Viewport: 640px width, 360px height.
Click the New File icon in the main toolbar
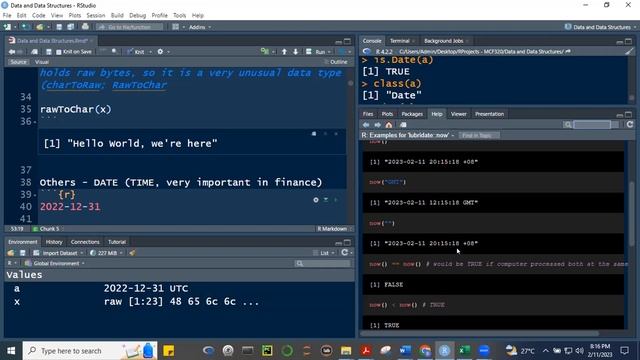click(x=7, y=27)
